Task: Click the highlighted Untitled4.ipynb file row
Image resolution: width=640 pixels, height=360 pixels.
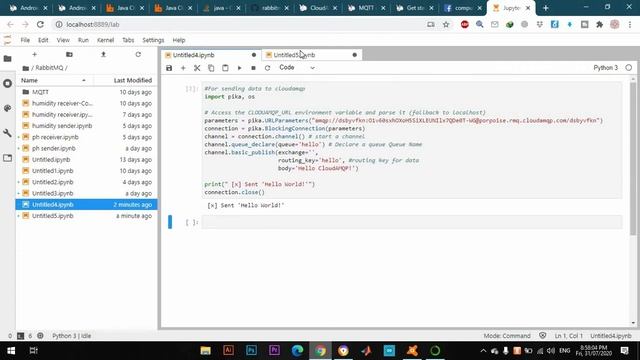Action: coord(86,204)
